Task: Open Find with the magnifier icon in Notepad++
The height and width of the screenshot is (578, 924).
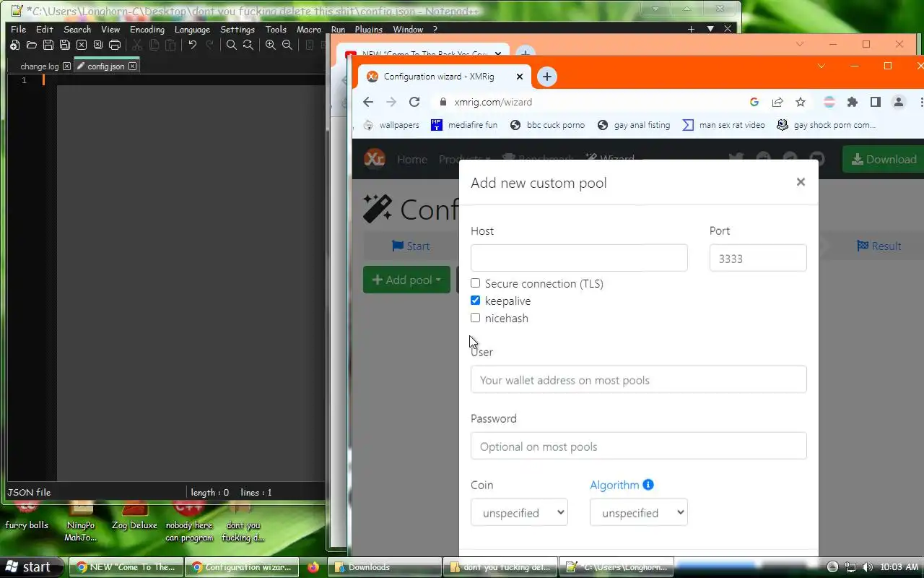Action: pyautogui.click(x=231, y=45)
